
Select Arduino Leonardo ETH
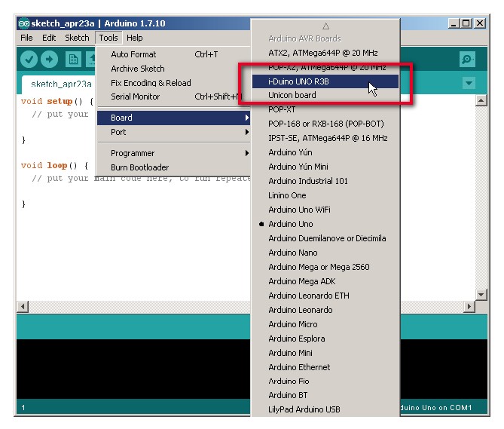point(325,296)
